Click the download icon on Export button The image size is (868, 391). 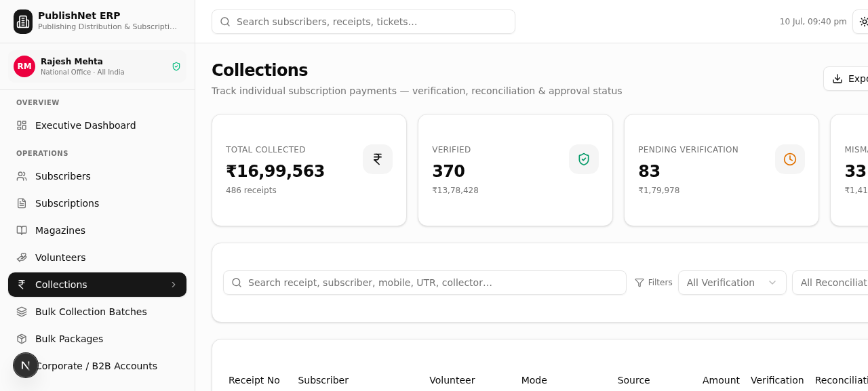837,79
